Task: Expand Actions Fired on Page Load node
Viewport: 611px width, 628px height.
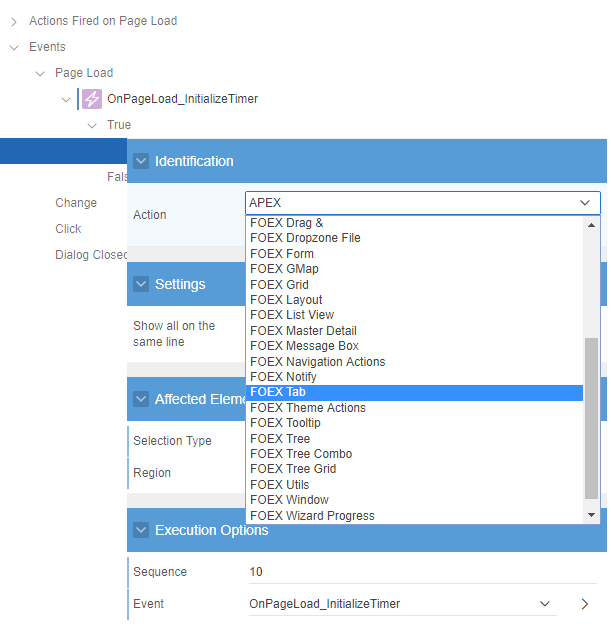Action: 14,22
